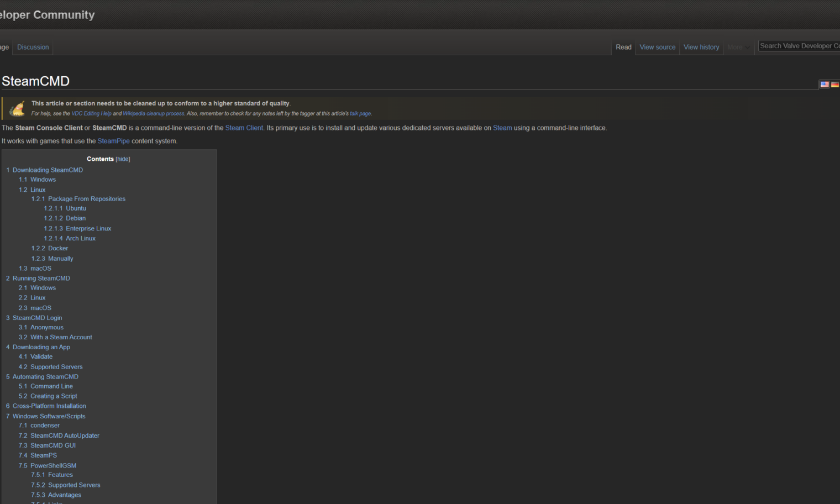Switch to the Discussion tab
The height and width of the screenshot is (504, 840).
click(33, 48)
